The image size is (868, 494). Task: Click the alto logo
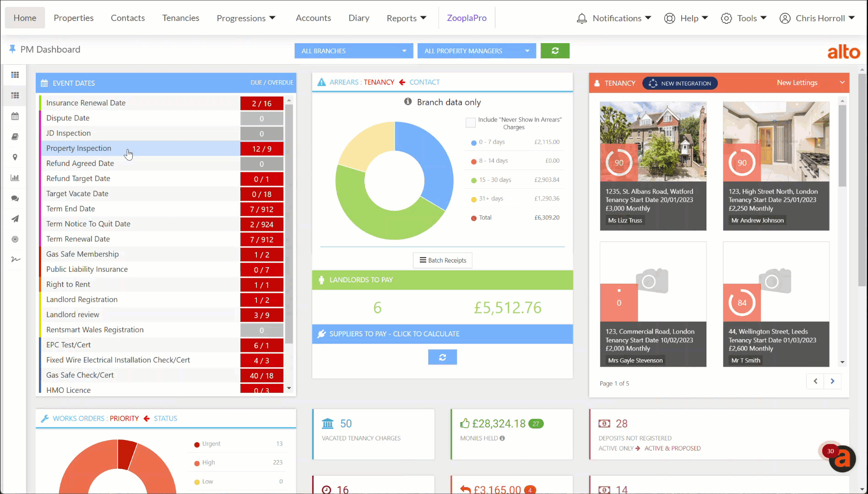click(844, 52)
